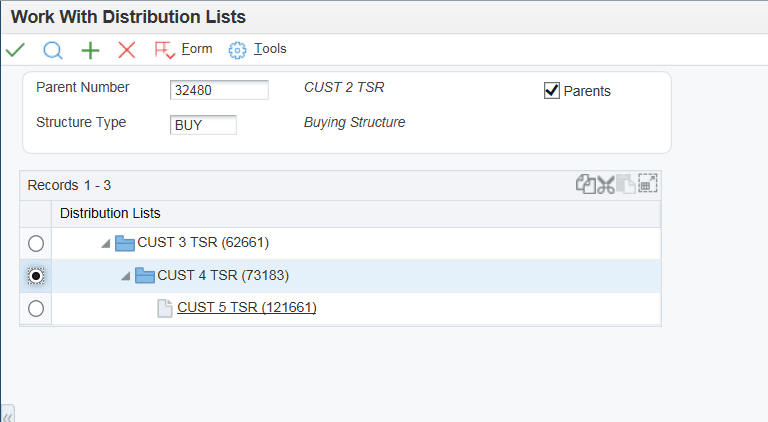Image resolution: width=768 pixels, height=422 pixels.
Task: Click the Parent Number input field
Action: (x=219, y=90)
